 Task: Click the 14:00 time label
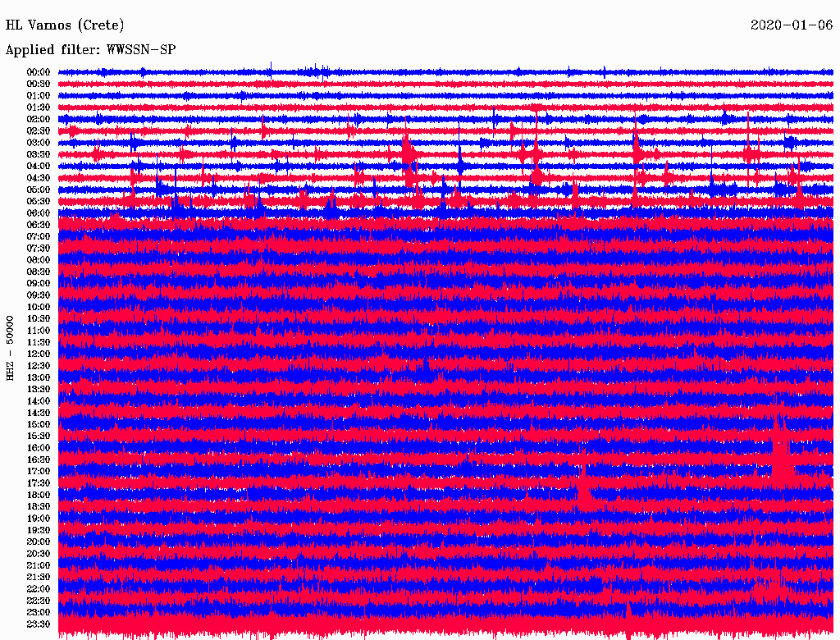(x=39, y=401)
